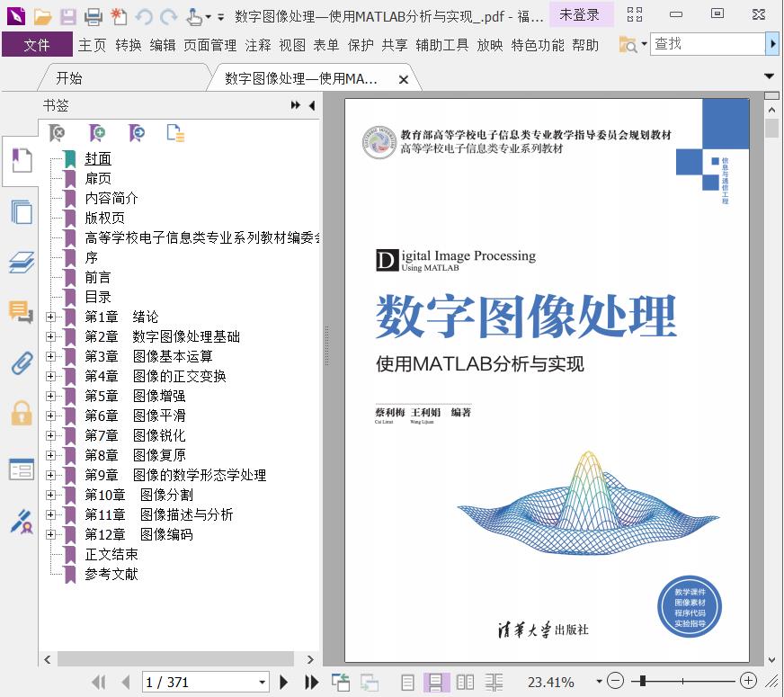Jump to the first page

click(x=99, y=682)
